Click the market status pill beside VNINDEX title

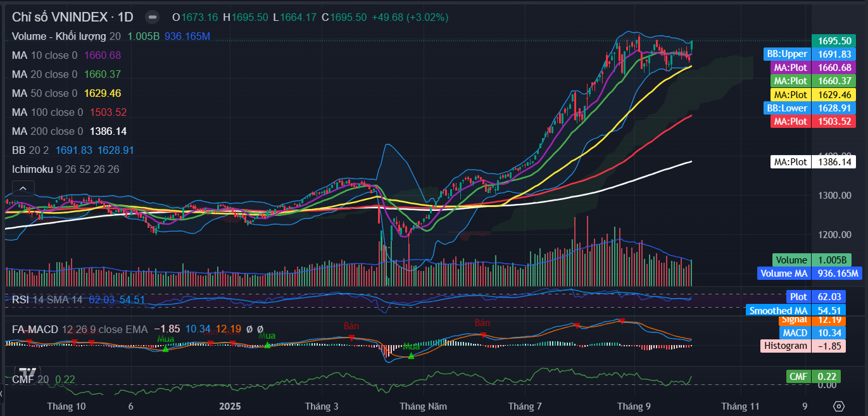pyautogui.click(x=152, y=17)
